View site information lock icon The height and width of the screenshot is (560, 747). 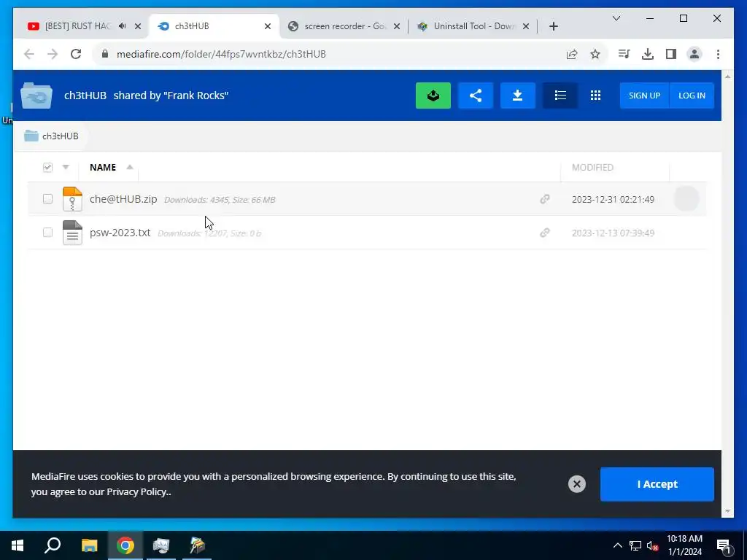(x=105, y=54)
